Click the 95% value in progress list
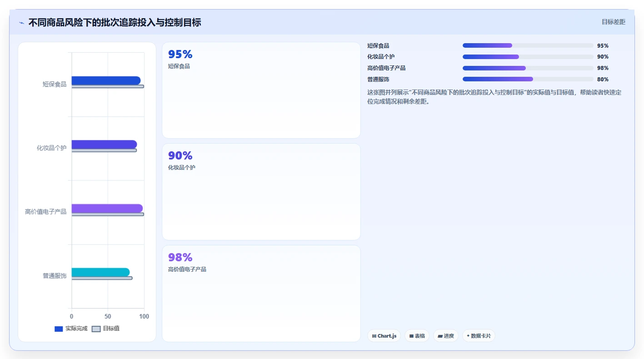This screenshot has height=359, width=644. pyautogui.click(x=603, y=46)
